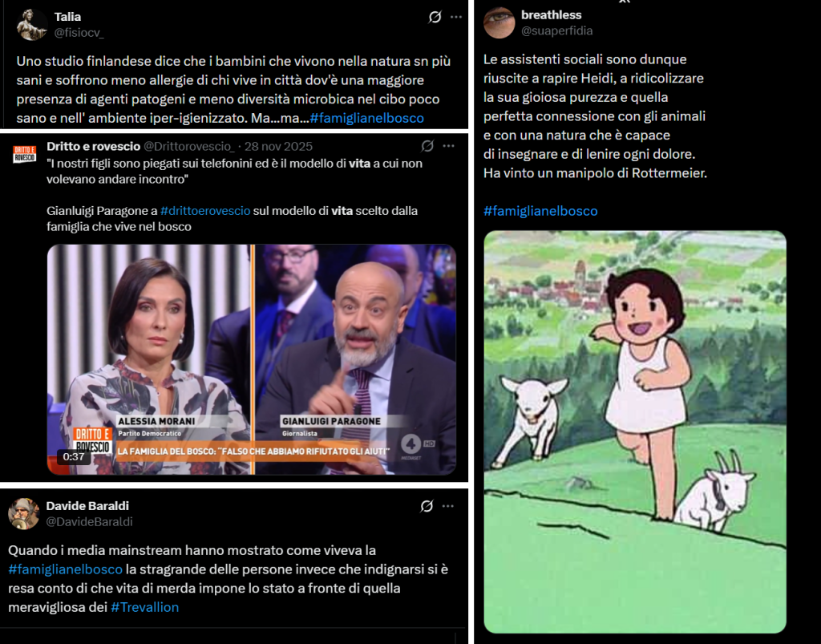Image resolution: width=821 pixels, height=644 pixels.
Task: Click the Grok icon on Dritto e rovescio post
Action: [x=427, y=146]
